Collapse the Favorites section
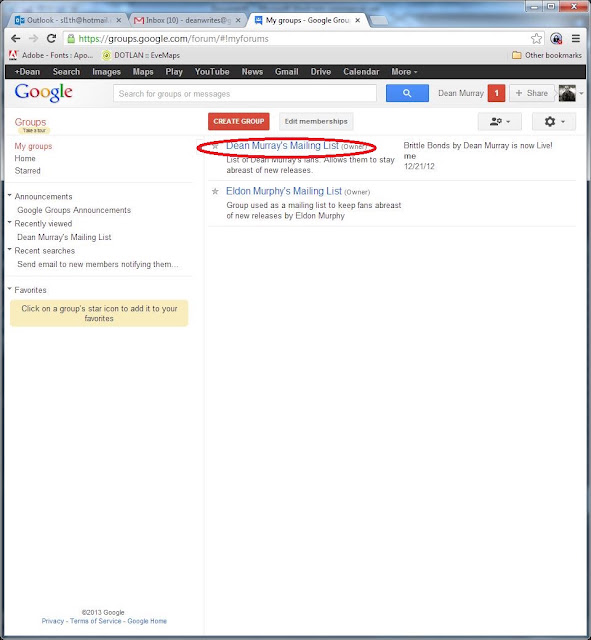This screenshot has height=640, width=591. point(9,289)
